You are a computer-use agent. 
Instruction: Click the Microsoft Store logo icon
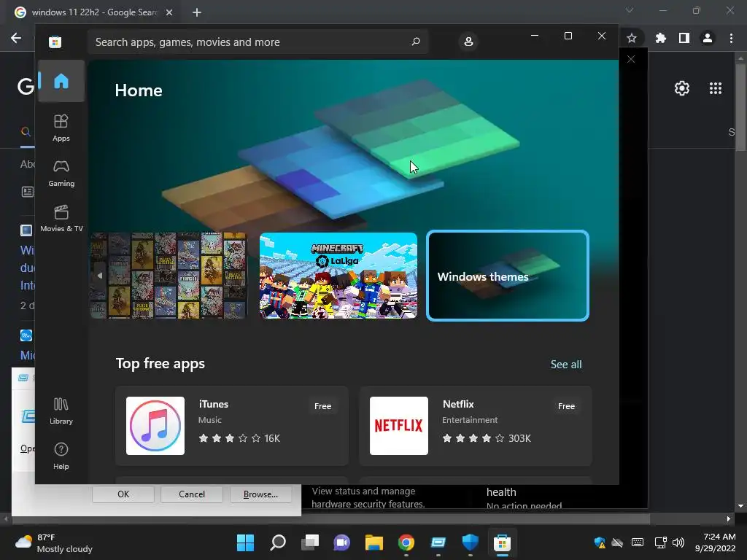(x=55, y=42)
